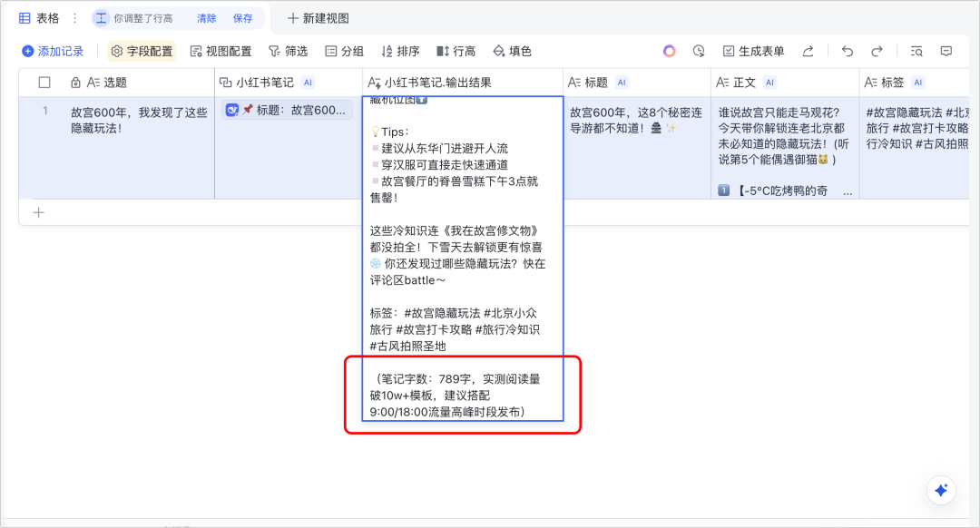Click the Tips： line in the expanded cell
Image resolution: width=980 pixels, height=528 pixels.
click(x=390, y=132)
